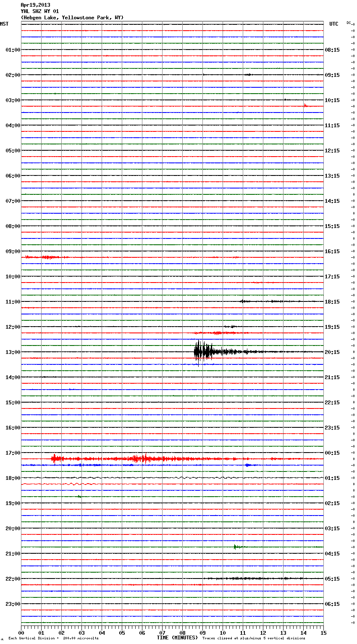
Task: Click the Apr19,2013 date heading
Action: click(x=35, y=5)
